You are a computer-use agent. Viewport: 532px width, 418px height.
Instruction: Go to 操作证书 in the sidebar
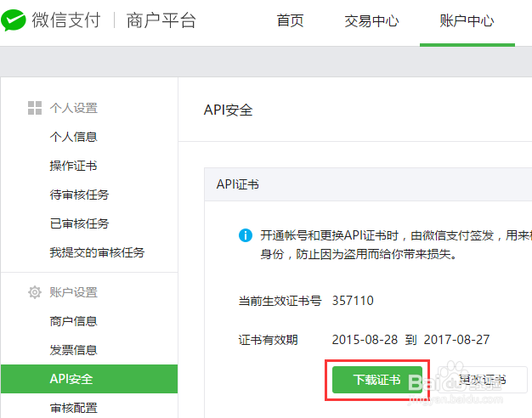pyautogui.click(x=74, y=166)
